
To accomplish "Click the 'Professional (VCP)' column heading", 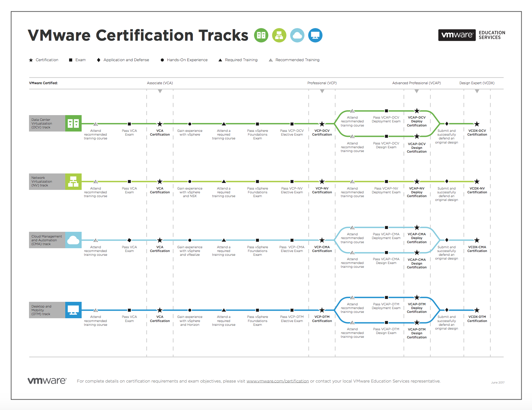I will [322, 83].
